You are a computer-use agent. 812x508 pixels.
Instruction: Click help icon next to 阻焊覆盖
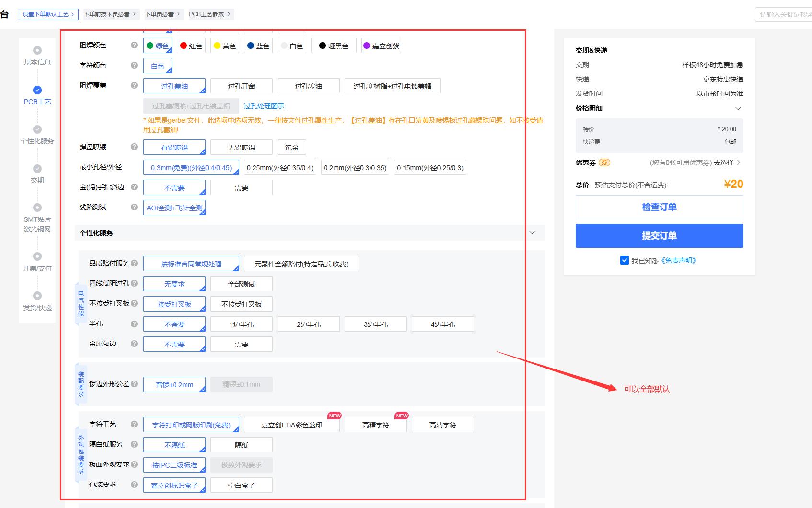pos(134,85)
